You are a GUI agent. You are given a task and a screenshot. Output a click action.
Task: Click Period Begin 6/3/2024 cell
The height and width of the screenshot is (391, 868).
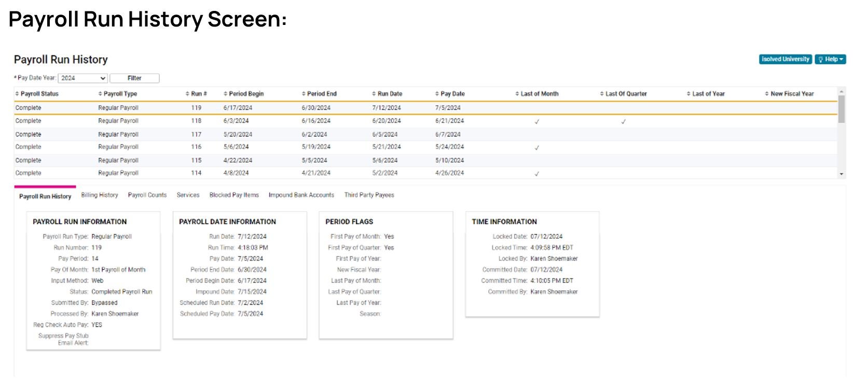[236, 121]
